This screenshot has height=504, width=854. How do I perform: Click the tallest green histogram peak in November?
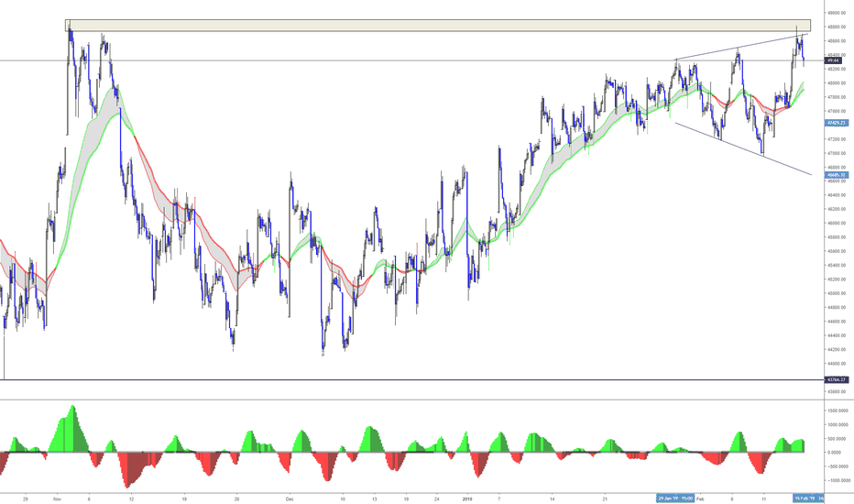tap(72, 428)
